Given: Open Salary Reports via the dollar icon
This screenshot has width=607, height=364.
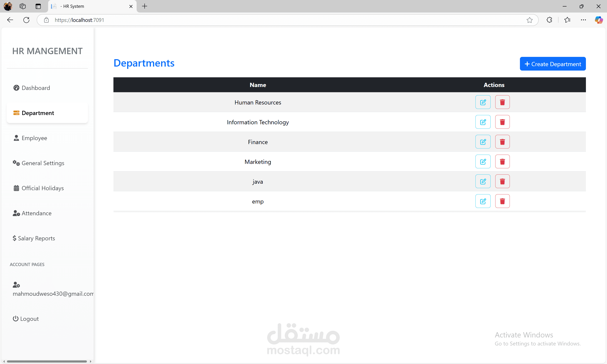Looking at the screenshot, I should (x=15, y=238).
